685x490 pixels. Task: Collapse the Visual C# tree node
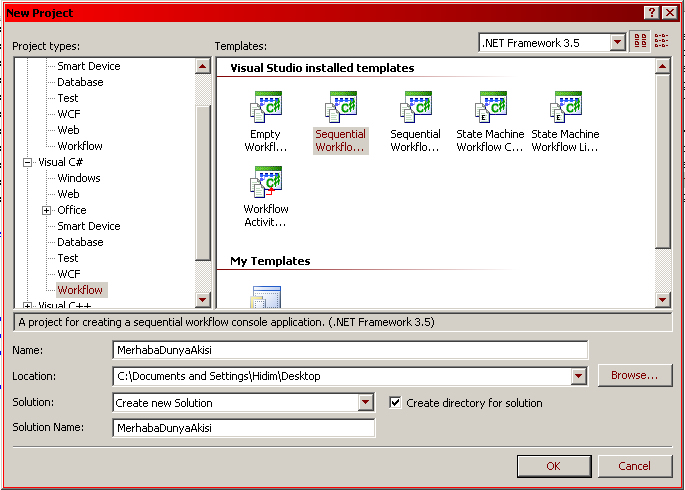pyautogui.click(x=28, y=162)
